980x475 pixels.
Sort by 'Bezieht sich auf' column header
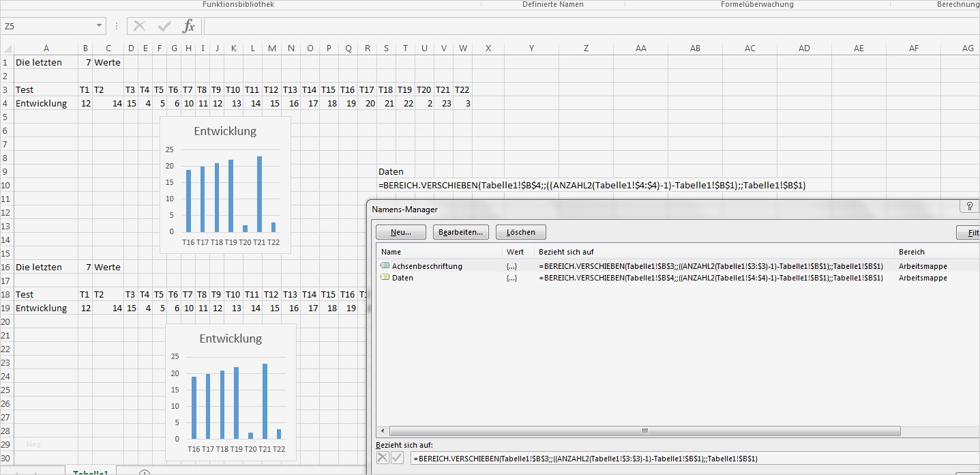click(714, 252)
